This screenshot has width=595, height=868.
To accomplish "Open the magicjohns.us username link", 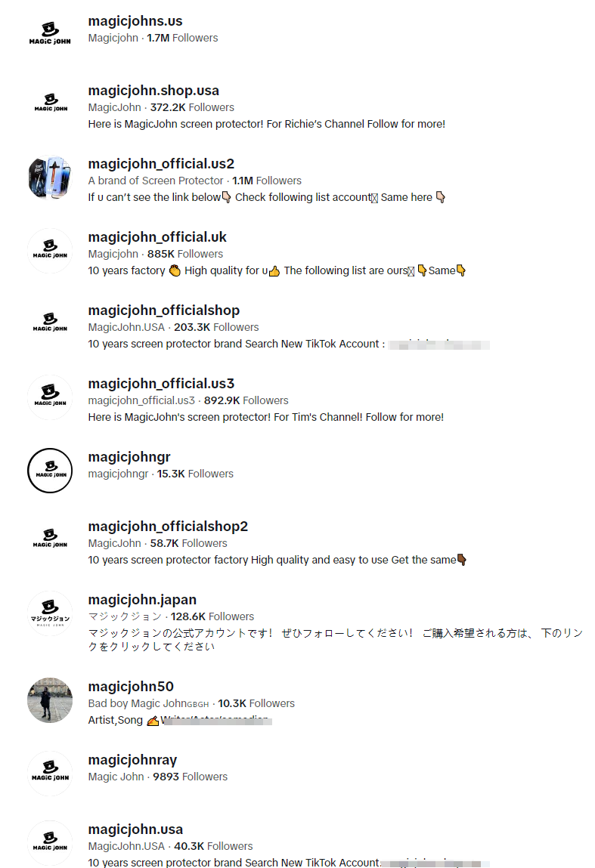I will click(135, 21).
